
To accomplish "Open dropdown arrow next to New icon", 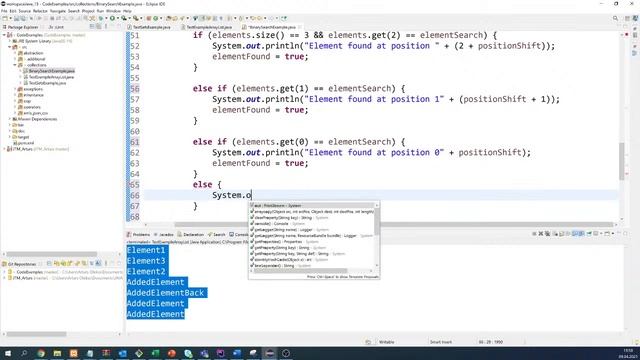I will point(10,18).
